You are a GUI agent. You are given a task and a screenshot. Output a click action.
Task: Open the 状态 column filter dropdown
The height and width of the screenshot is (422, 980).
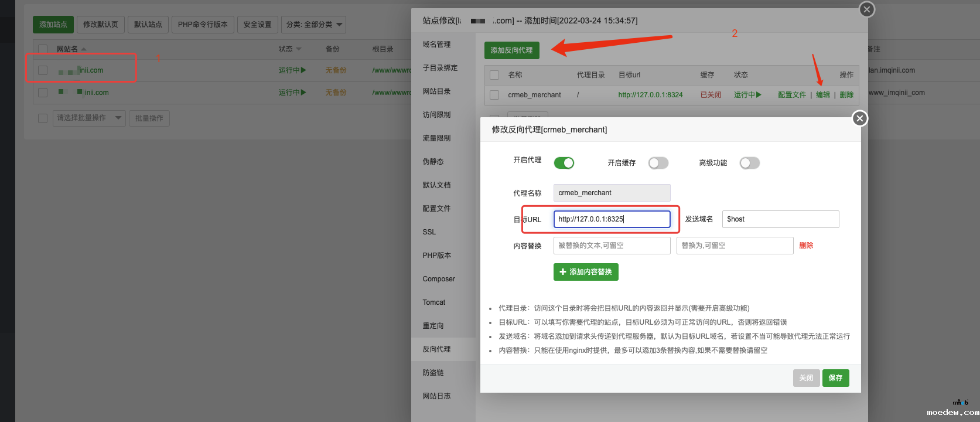point(299,49)
